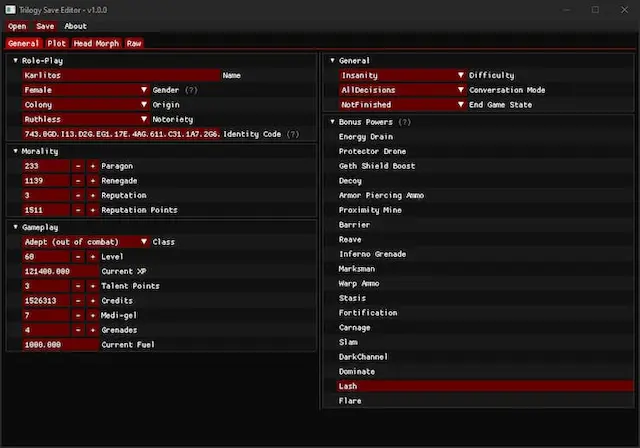Image resolution: width=640 pixels, height=448 pixels.
Task: Open the About menu item
Action: click(x=75, y=26)
